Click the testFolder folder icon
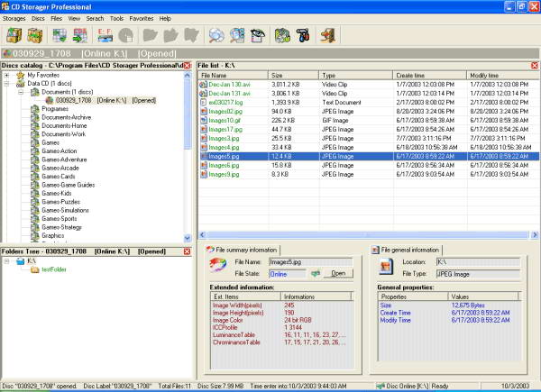This screenshot has height=392, width=541. click(x=35, y=269)
